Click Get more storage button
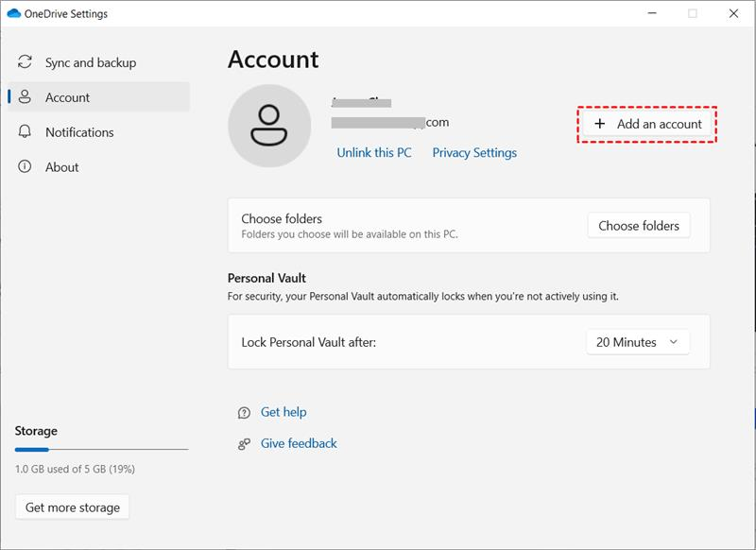 pyautogui.click(x=73, y=507)
